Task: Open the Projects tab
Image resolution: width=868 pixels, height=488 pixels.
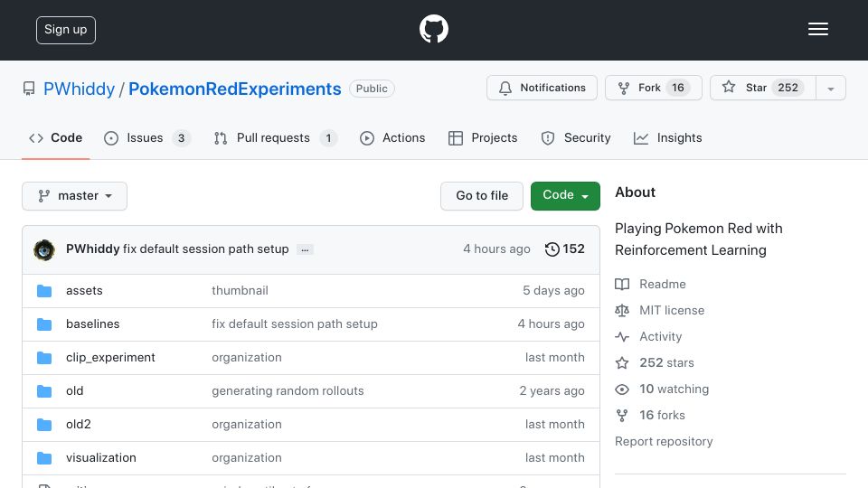Action: tap(483, 137)
